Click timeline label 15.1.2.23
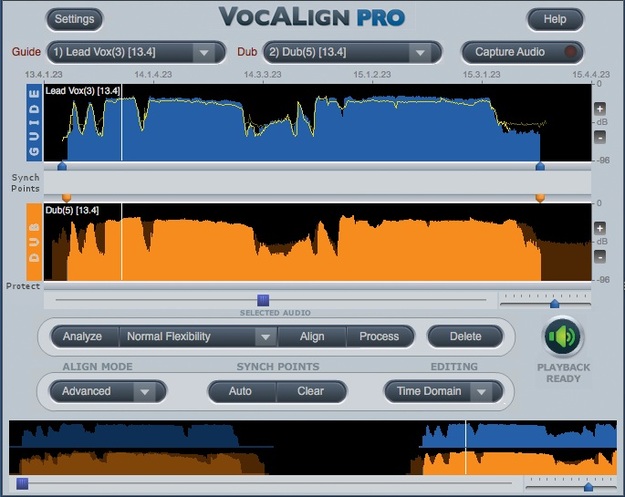This screenshot has width=625, height=497. [372, 75]
